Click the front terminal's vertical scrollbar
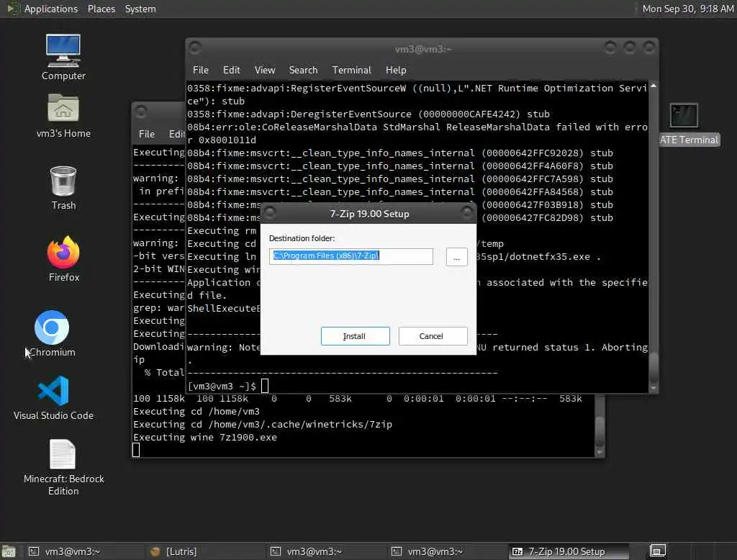This screenshot has width=737, height=560. [x=653, y=369]
